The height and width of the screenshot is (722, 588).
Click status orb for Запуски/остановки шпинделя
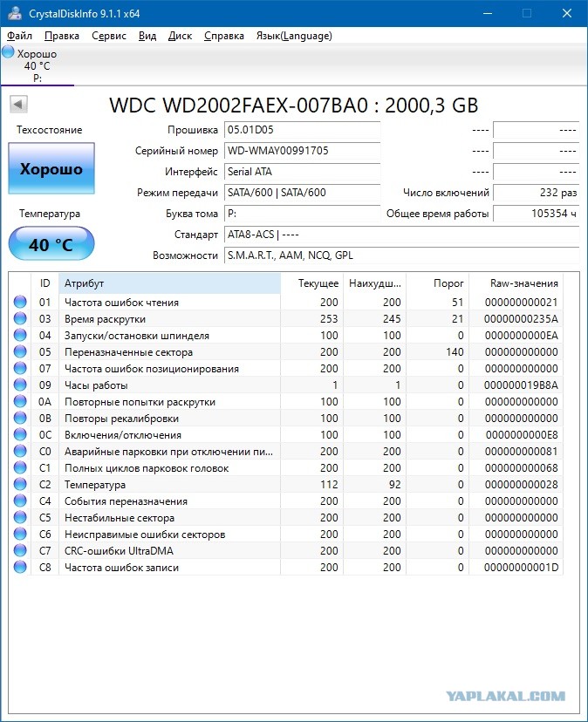tap(20, 335)
